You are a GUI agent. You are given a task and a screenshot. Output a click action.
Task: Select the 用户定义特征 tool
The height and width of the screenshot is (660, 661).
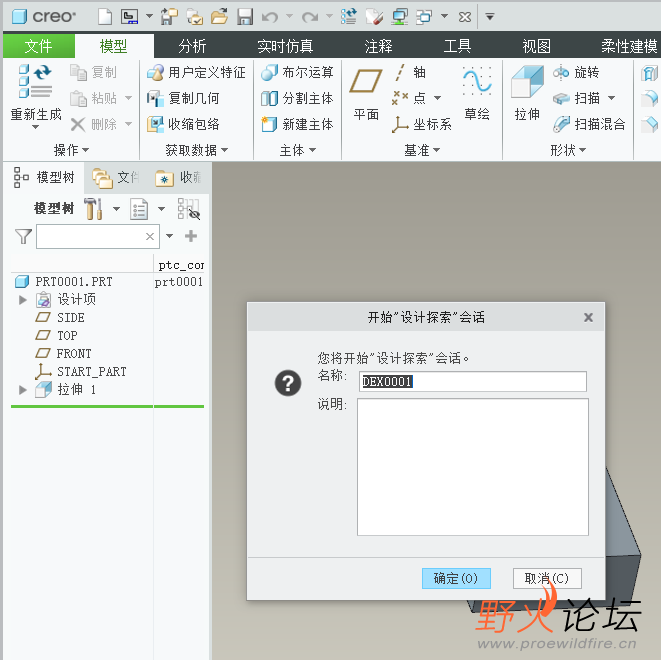(196, 72)
